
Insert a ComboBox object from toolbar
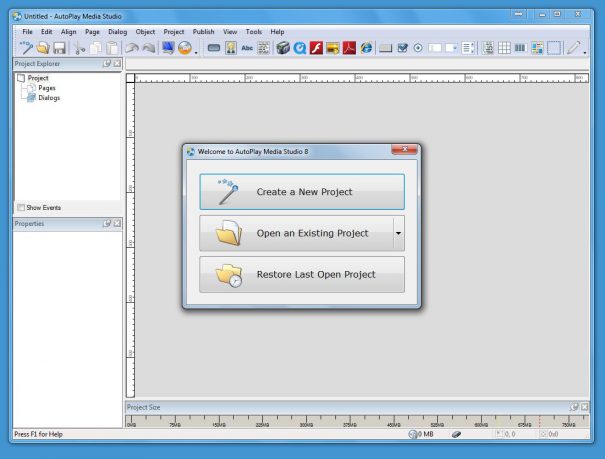tap(451, 48)
